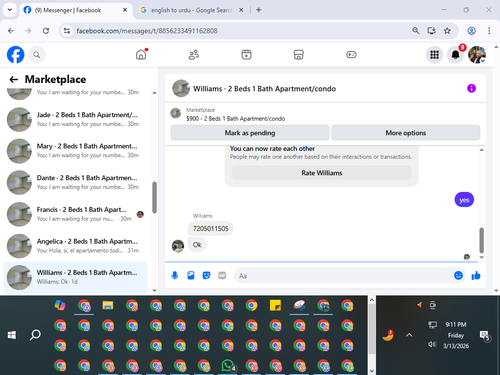The width and height of the screenshot is (500, 375).
Task: Click the 'Ok' message bubble
Action: 197,245
